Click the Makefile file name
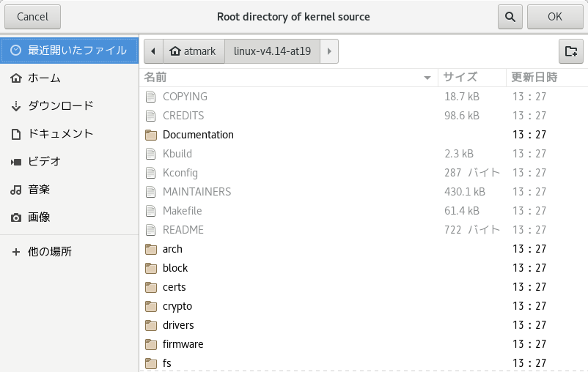 pos(183,211)
